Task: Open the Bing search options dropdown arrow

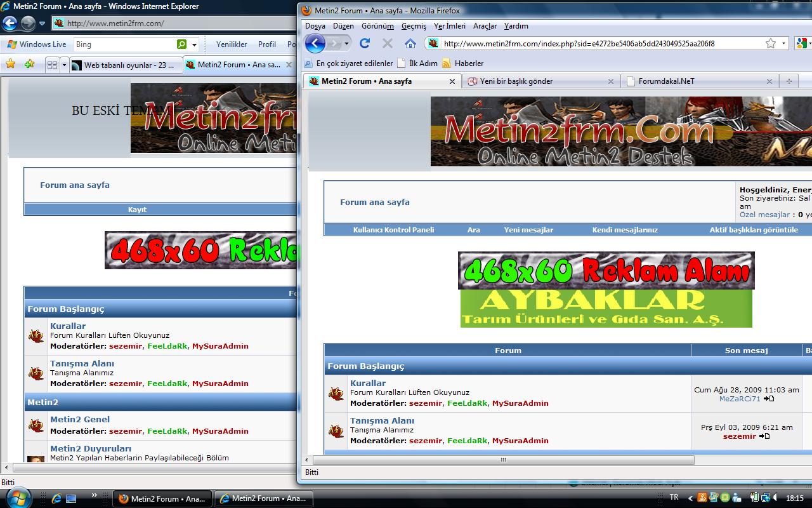Action: pos(194,44)
